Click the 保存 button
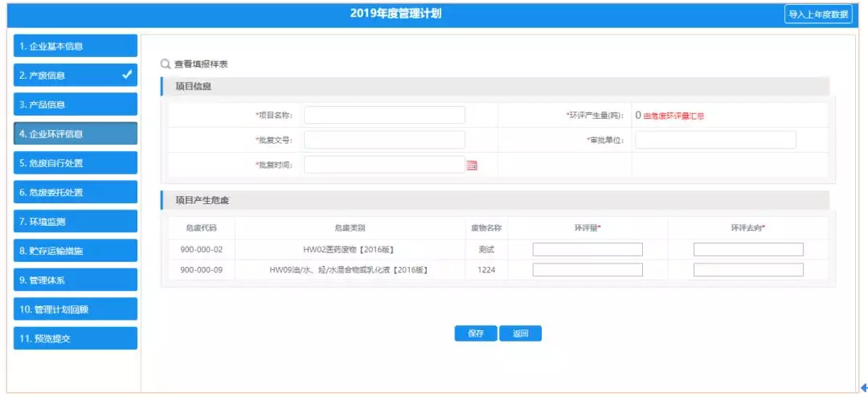Viewport: 868px width, 397px height. coord(476,334)
